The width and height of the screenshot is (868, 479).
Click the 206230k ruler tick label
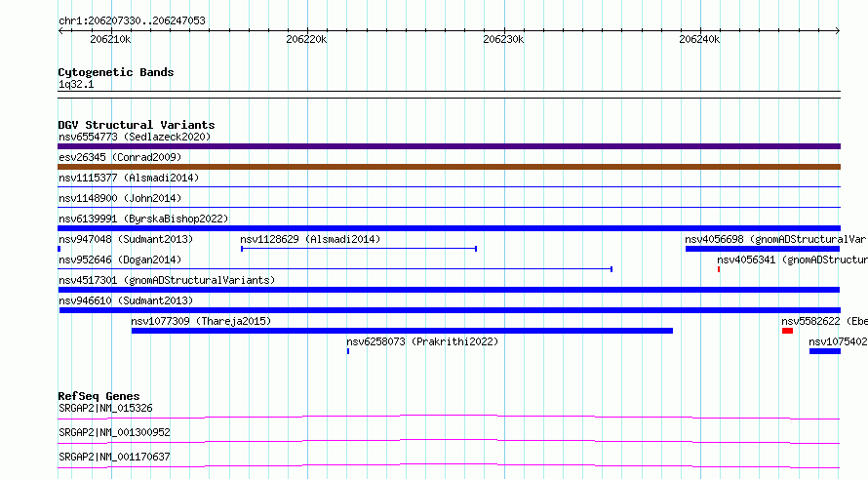pyautogui.click(x=503, y=39)
